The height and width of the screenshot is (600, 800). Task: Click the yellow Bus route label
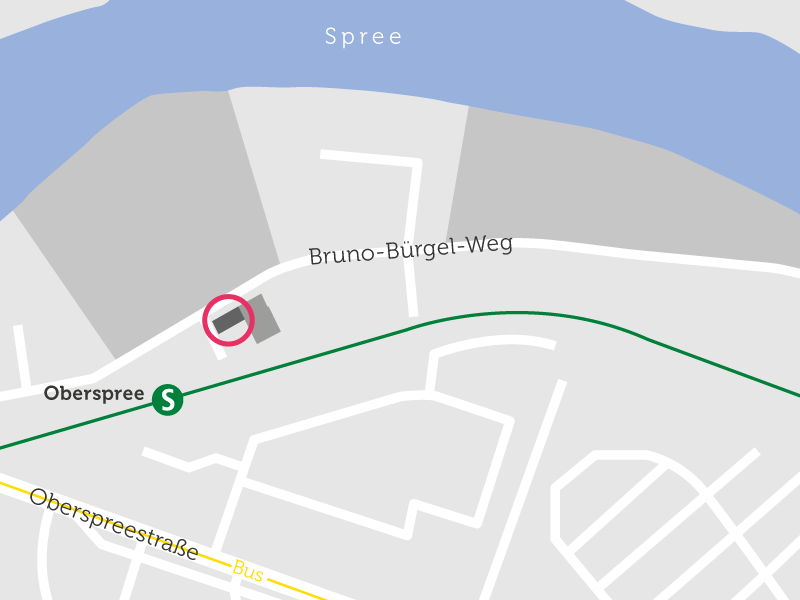point(248,571)
